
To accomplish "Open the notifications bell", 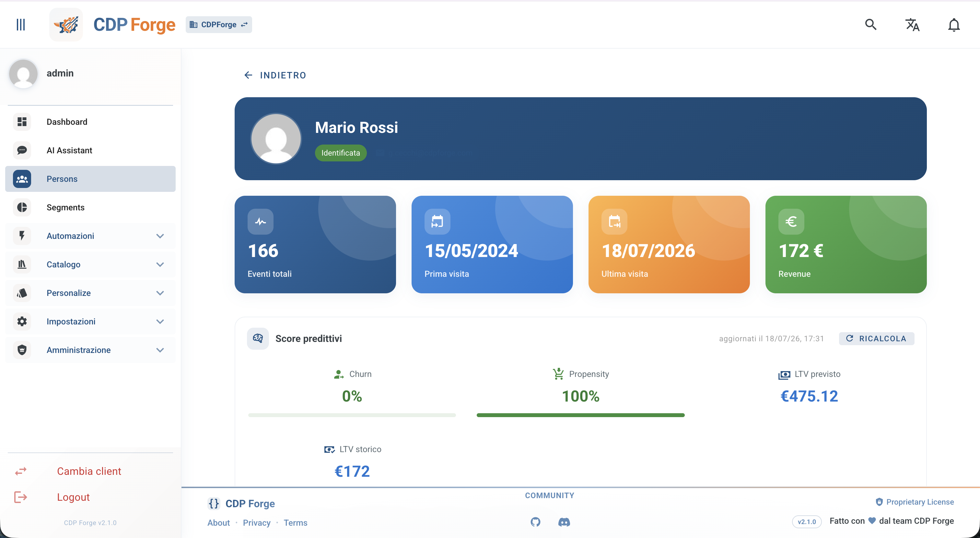I will pos(954,25).
